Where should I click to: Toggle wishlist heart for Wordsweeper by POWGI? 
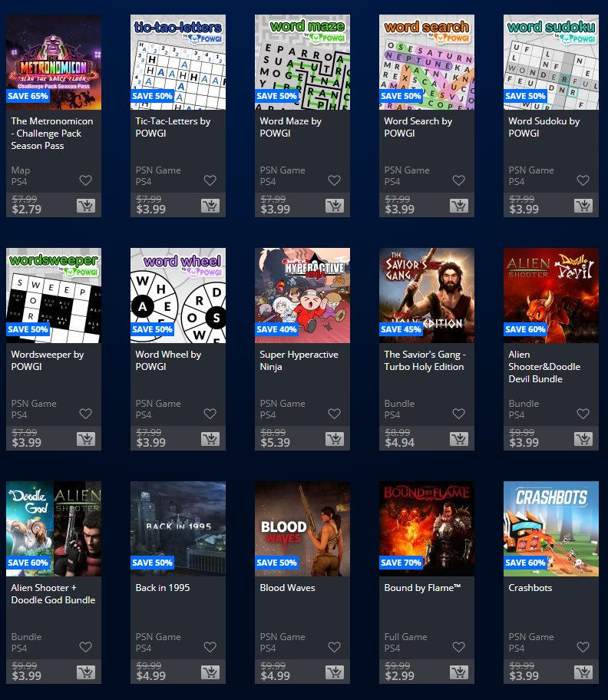coord(86,414)
